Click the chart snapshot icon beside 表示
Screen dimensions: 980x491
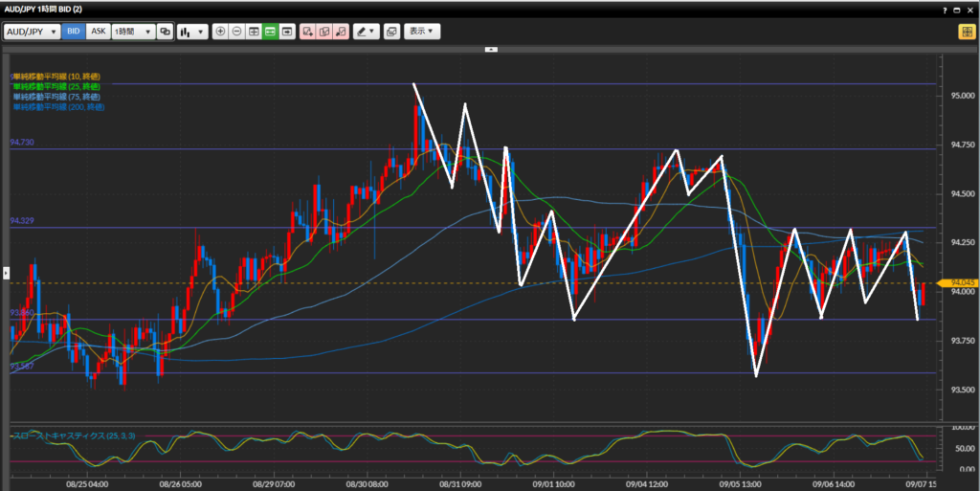click(390, 32)
